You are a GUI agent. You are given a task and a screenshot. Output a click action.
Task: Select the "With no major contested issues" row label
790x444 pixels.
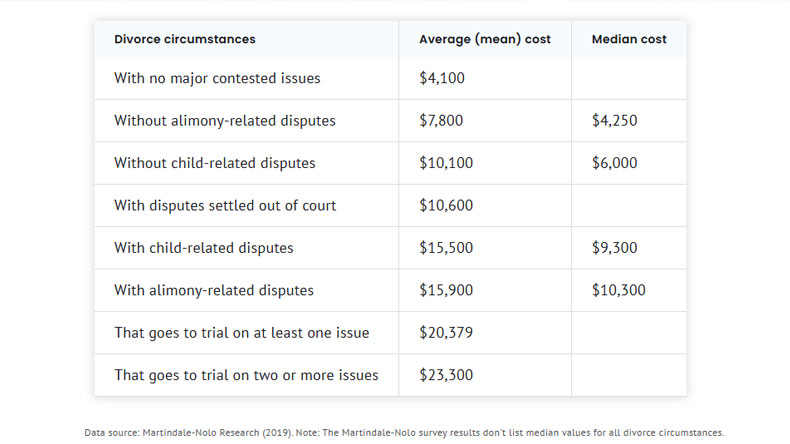[217, 78]
